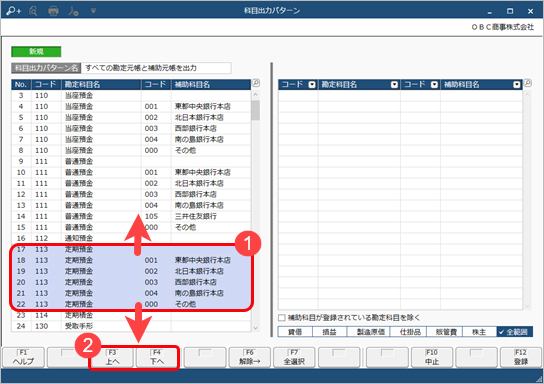The height and width of the screenshot is (384, 544).
Task: Select row 9 普通預金 code 111
Action: (x=131, y=161)
